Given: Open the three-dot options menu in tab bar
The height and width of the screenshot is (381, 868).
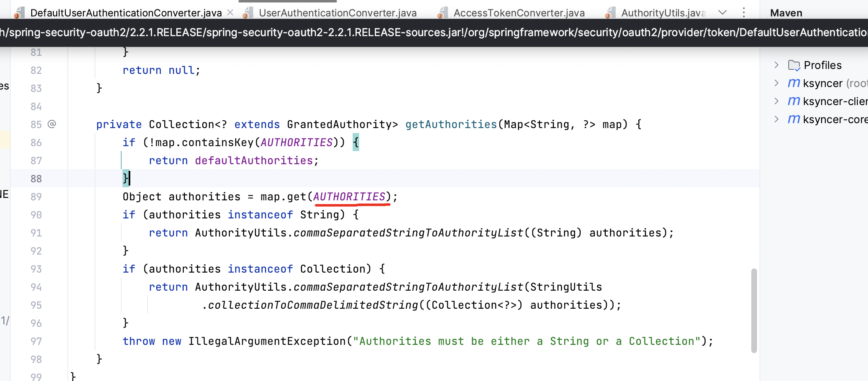Looking at the screenshot, I should click(743, 12).
